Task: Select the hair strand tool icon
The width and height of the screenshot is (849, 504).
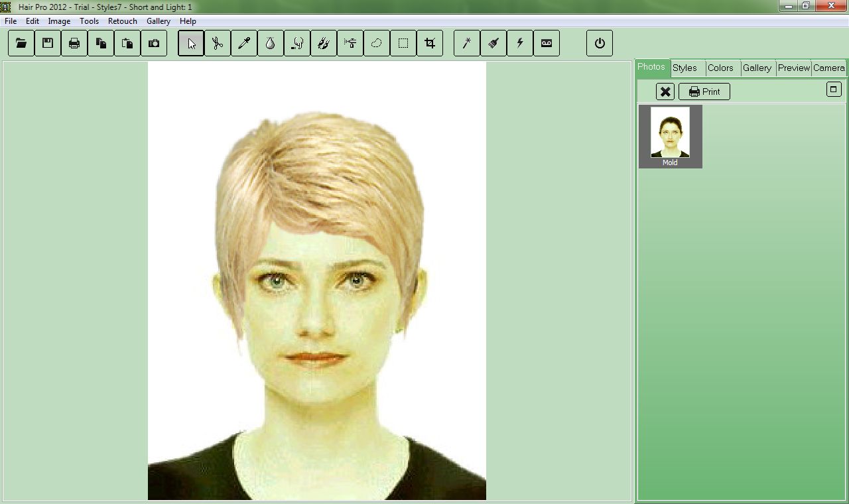Action: coord(297,43)
